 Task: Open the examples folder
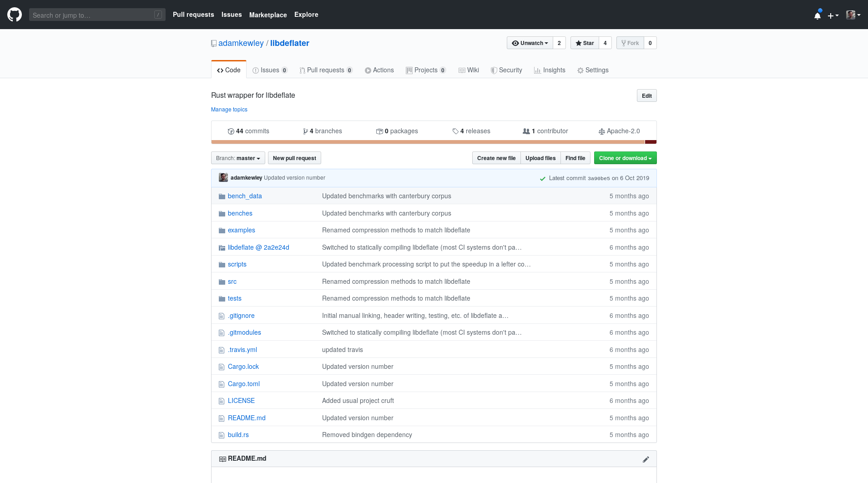click(242, 230)
